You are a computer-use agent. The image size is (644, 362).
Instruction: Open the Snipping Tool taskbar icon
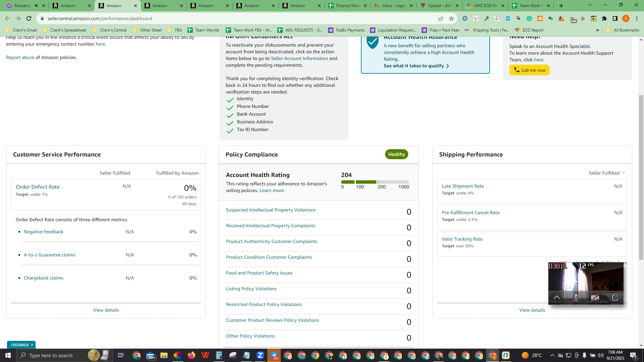pyautogui.click(x=233, y=355)
